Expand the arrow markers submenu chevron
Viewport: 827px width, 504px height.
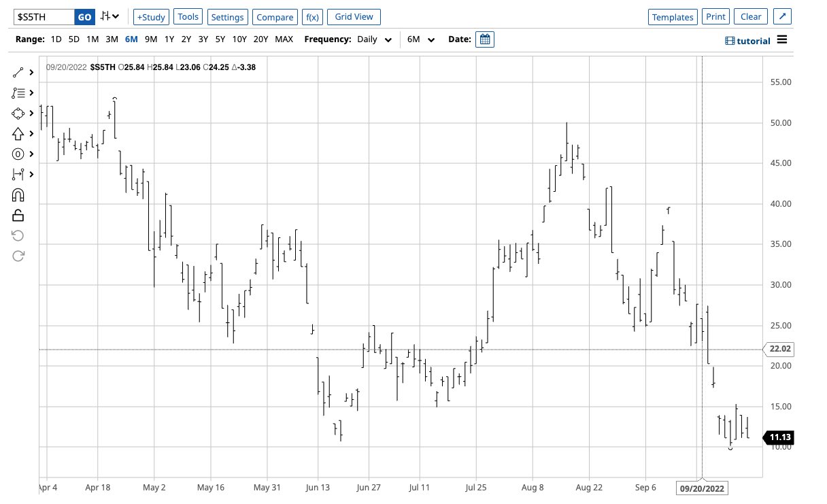point(31,134)
